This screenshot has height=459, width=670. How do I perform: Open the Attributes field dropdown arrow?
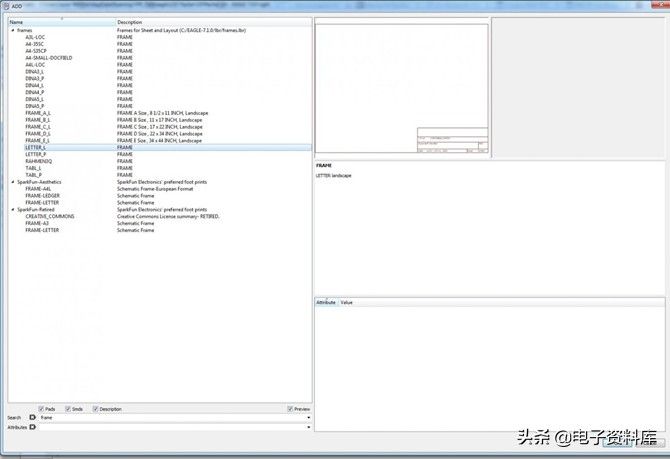point(307,427)
